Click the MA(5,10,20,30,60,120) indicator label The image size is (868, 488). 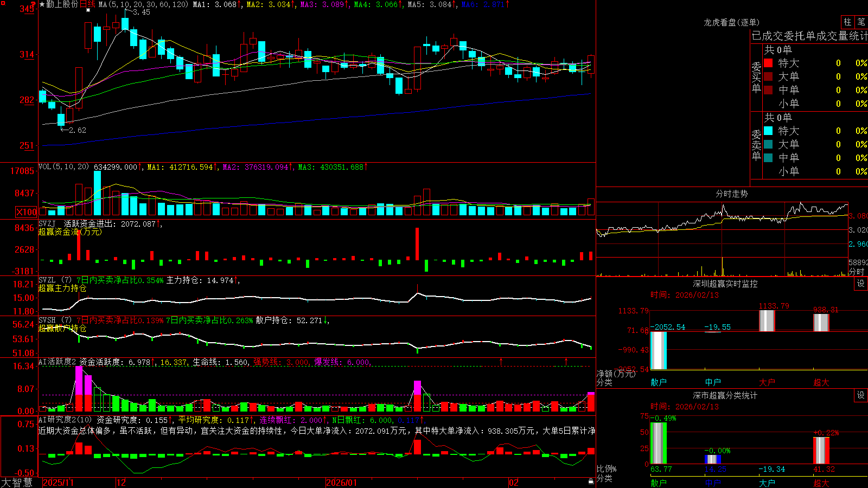pos(143,4)
